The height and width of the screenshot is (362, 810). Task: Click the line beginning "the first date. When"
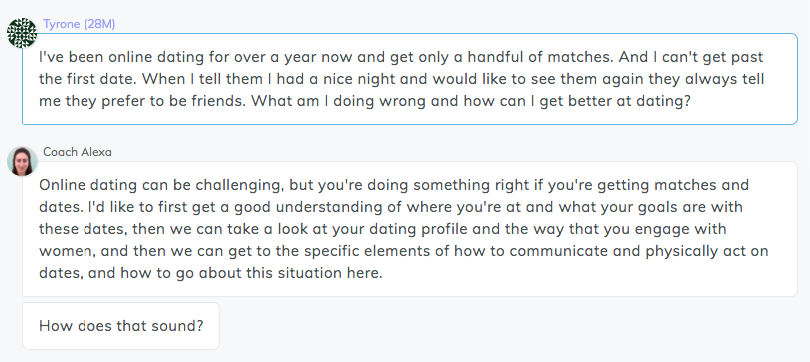click(x=402, y=79)
